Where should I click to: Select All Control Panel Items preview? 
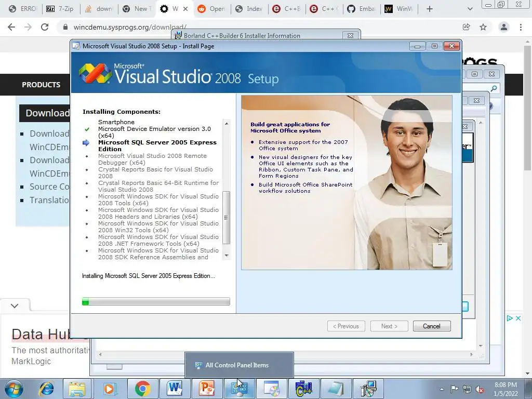point(239,365)
